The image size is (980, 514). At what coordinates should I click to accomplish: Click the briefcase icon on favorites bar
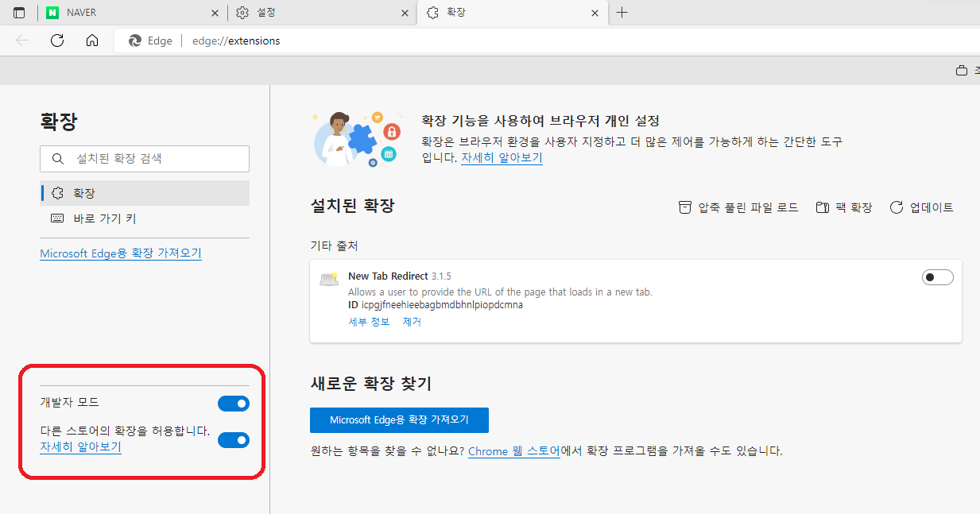coord(962,70)
